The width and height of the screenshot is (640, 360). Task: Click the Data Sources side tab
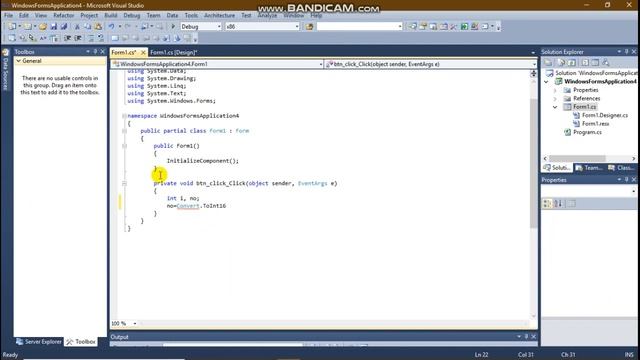(x=5, y=69)
